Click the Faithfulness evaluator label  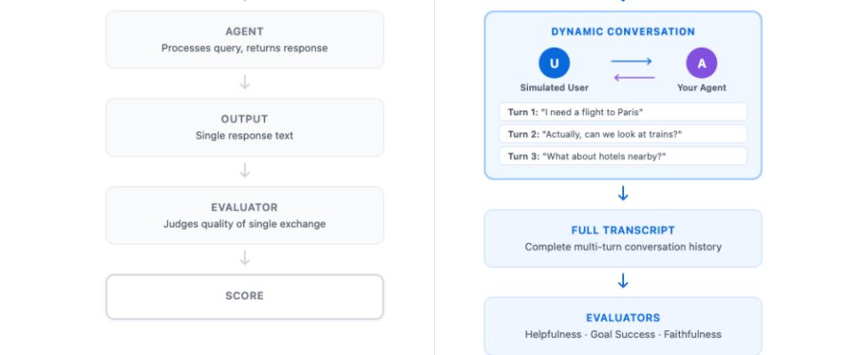pos(690,335)
